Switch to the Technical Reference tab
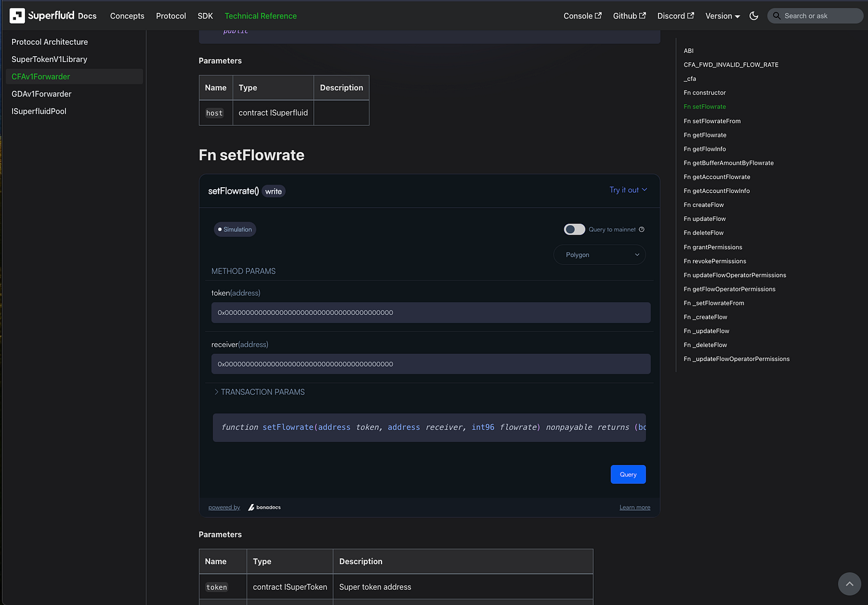This screenshot has width=868, height=605. 260,16
